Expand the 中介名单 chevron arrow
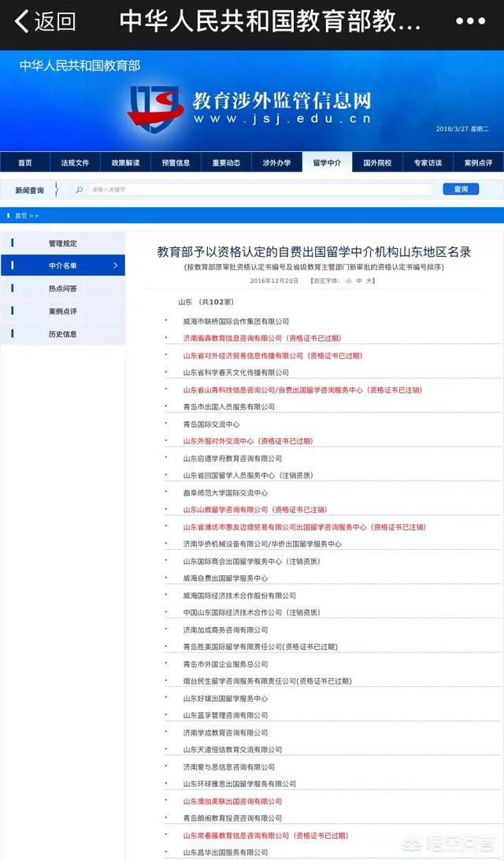This screenshot has width=504, height=861. click(115, 265)
